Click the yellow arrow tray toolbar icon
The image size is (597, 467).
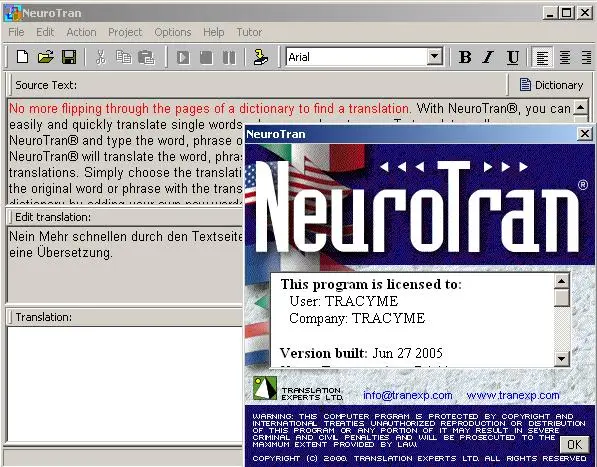tap(261, 57)
